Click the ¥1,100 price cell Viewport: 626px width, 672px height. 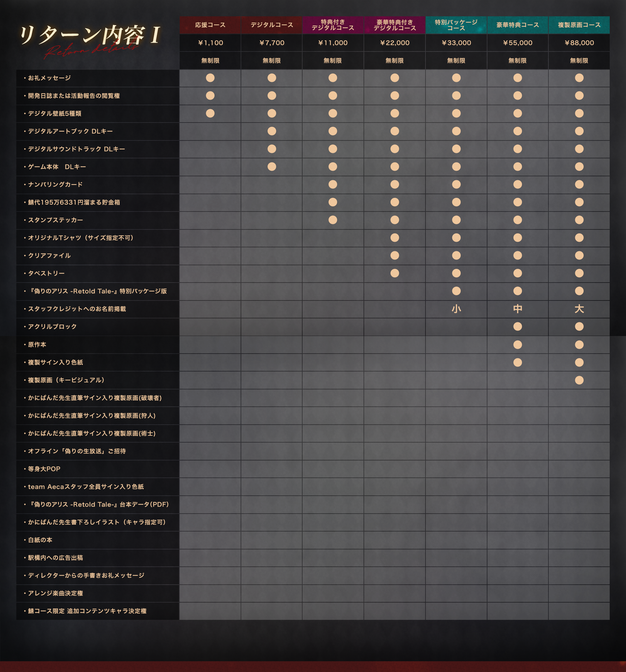click(210, 43)
